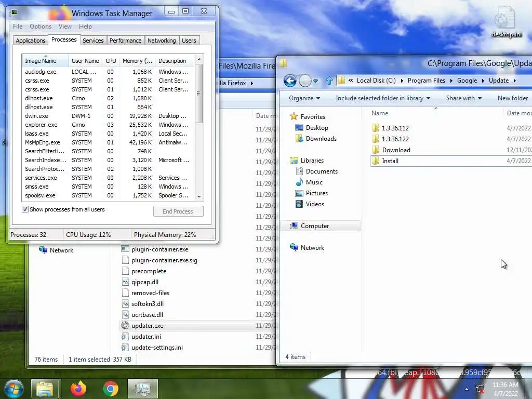Select ucrtbase.dll file
Screen dimensions: 532x399
pos(147,314)
